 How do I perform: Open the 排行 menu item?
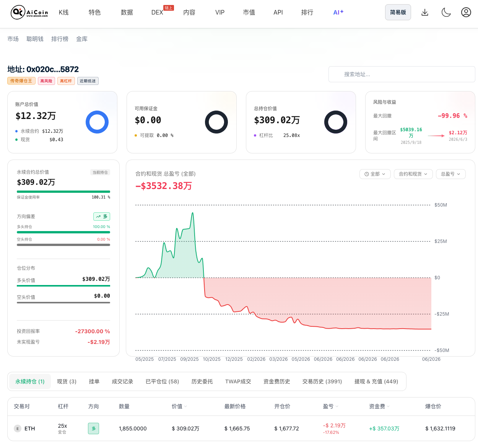click(307, 13)
